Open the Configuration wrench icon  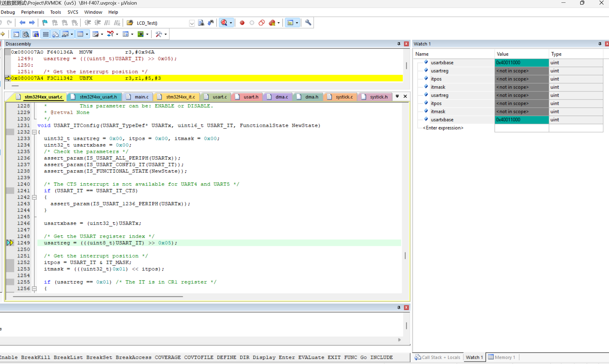[x=308, y=23]
